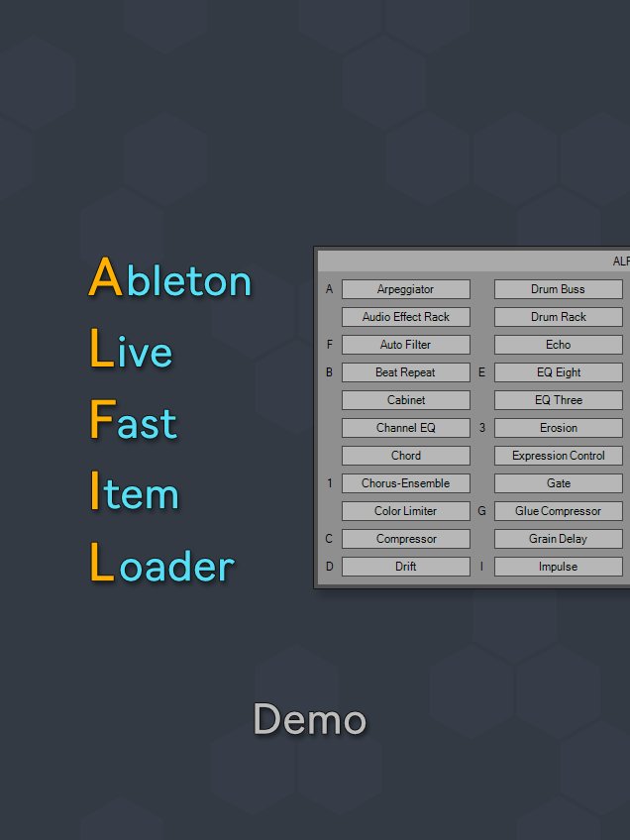Click the '1' shortcut label beside Chorus-Ensemble
This screenshot has width=630, height=840.
point(330,483)
